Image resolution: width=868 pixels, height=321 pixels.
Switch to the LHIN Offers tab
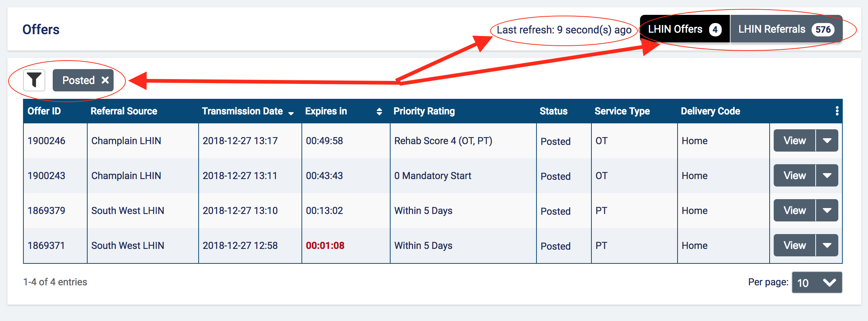(x=685, y=29)
